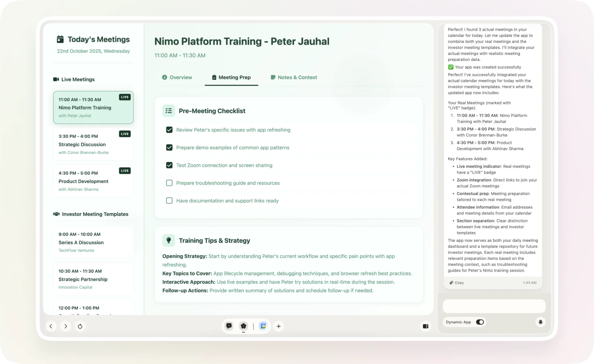
Task: Click the reload icon in bottom bar
Action: coord(80,326)
